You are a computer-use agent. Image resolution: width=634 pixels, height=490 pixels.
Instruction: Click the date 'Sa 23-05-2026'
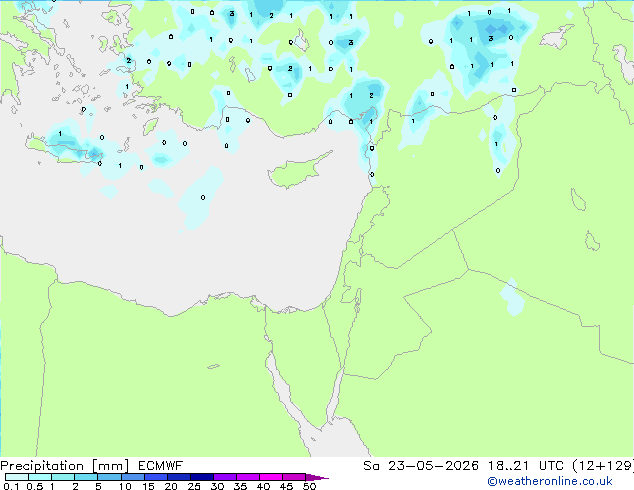pyautogui.click(x=421, y=466)
